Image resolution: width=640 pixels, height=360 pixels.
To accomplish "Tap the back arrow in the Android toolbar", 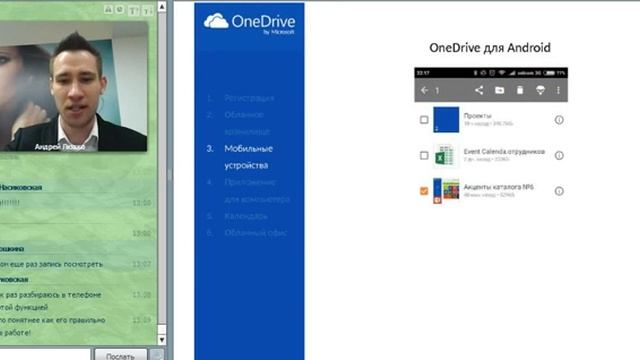I will [424, 90].
